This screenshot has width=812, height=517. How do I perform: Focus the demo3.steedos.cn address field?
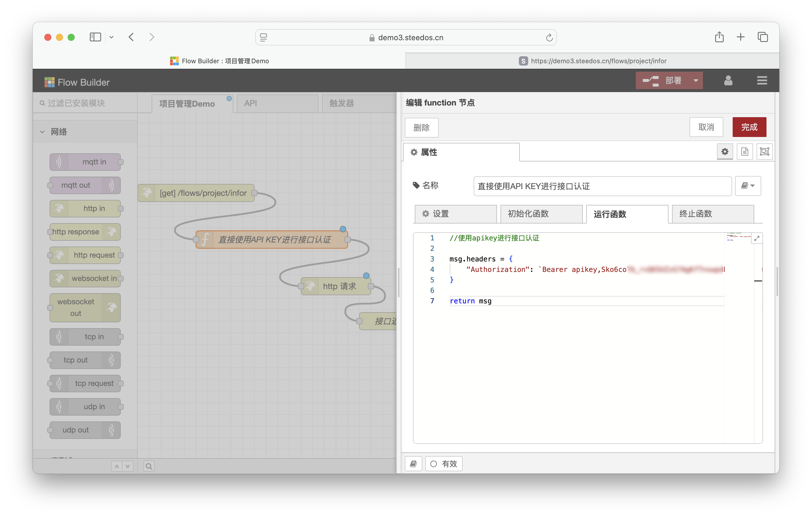click(x=406, y=37)
